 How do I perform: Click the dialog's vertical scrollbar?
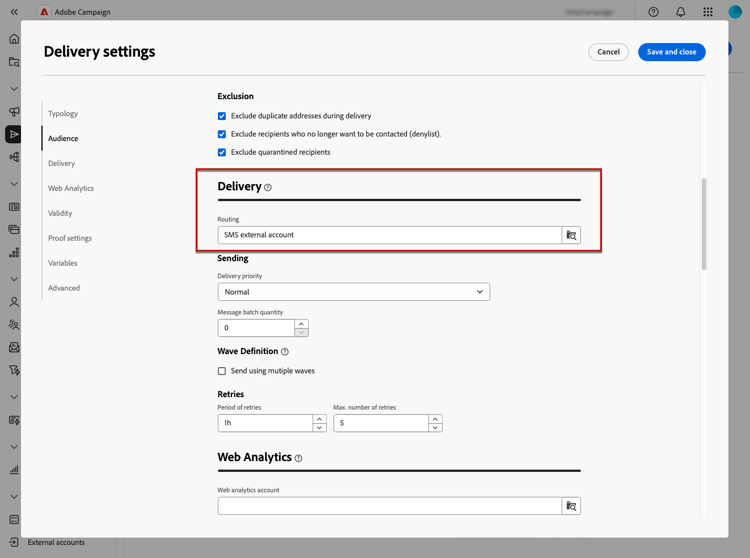pyautogui.click(x=704, y=224)
